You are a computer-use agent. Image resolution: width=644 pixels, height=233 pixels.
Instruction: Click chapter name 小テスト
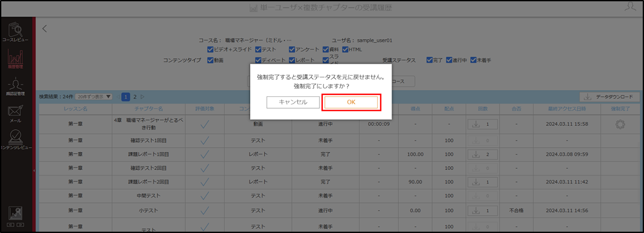click(x=148, y=210)
